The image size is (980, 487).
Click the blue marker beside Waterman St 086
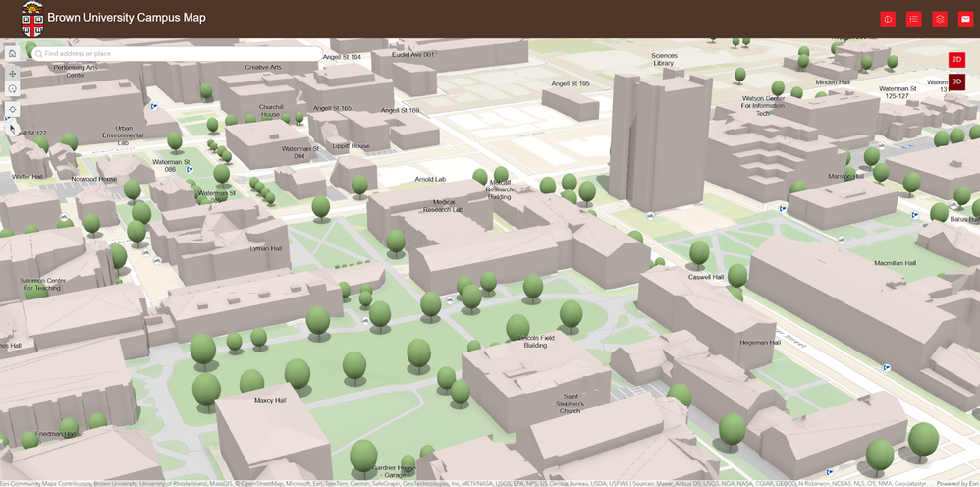(x=190, y=169)
